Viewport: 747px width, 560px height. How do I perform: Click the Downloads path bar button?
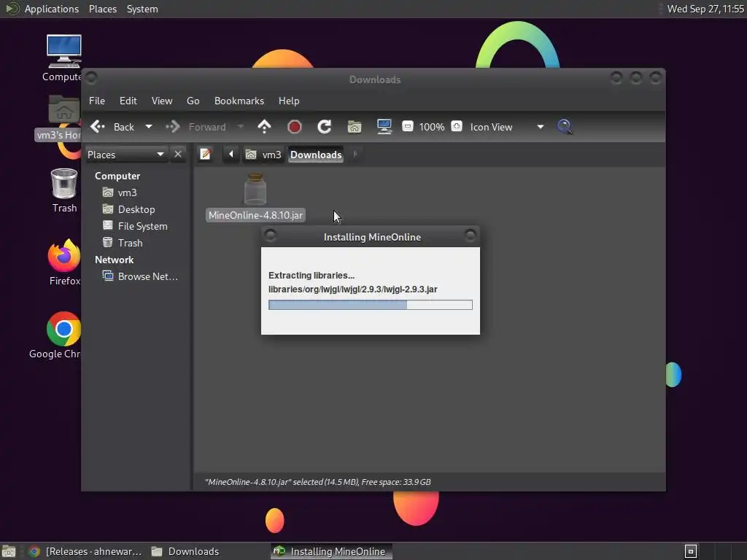pos(316,155)
